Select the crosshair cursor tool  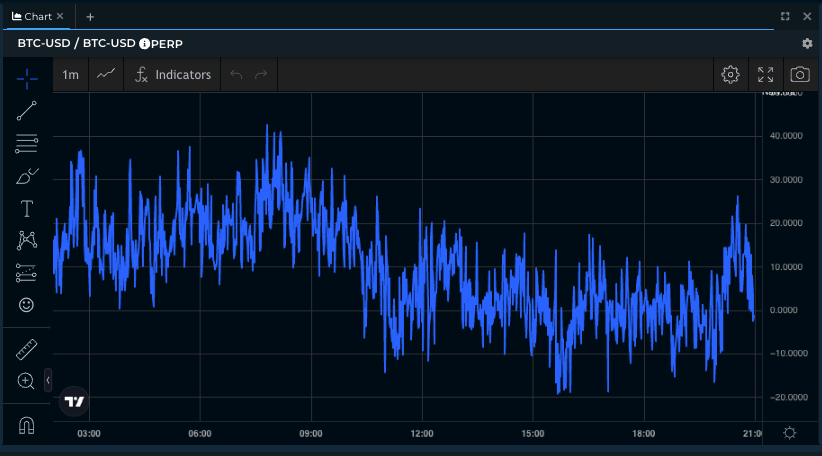pos(27,77)
